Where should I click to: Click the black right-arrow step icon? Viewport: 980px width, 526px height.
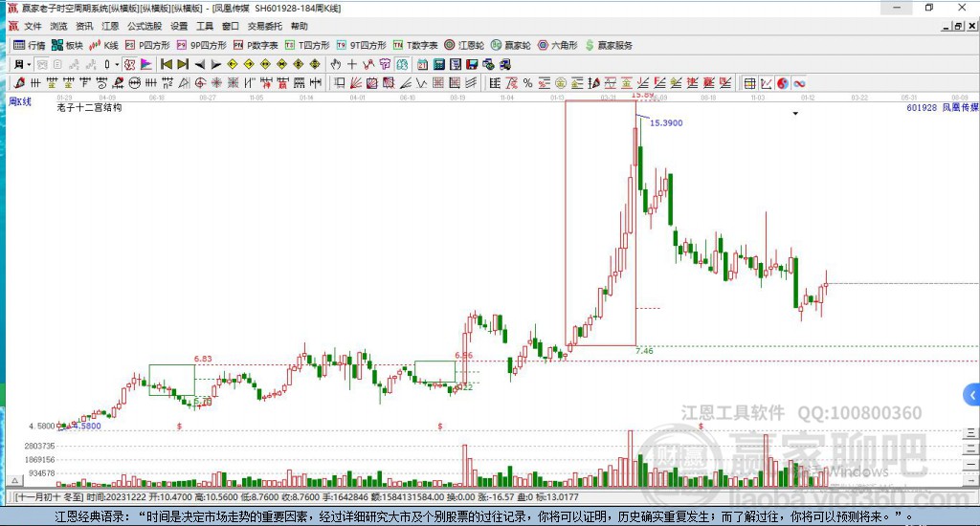pos(215,64)
